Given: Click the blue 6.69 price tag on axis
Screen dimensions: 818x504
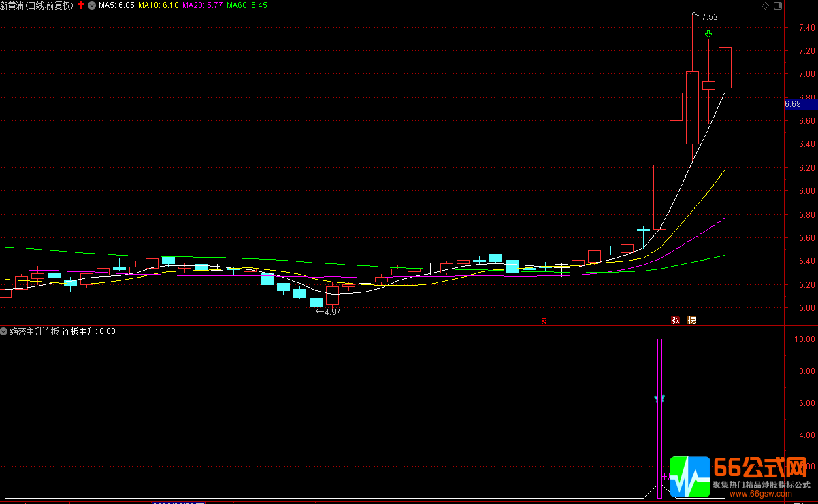Looking at the screenshot, I should coord(800,104).
